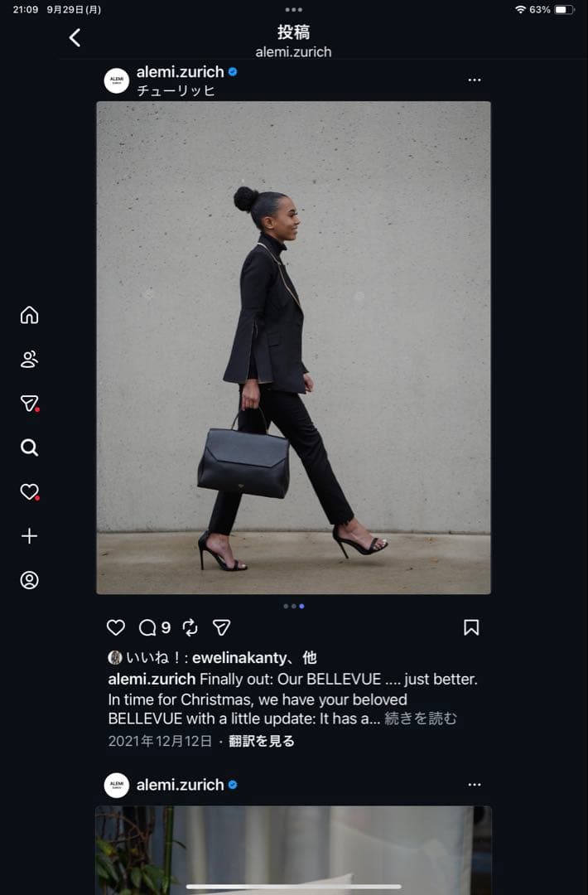The width and height of the screenshot is (588, 895).
Task: Open options menu of first post
Action: pos(475,80)
